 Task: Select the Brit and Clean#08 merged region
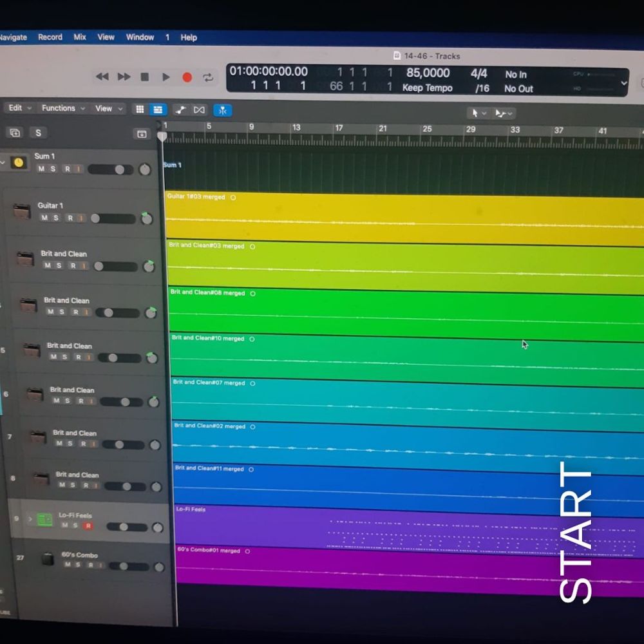(406, 313)
